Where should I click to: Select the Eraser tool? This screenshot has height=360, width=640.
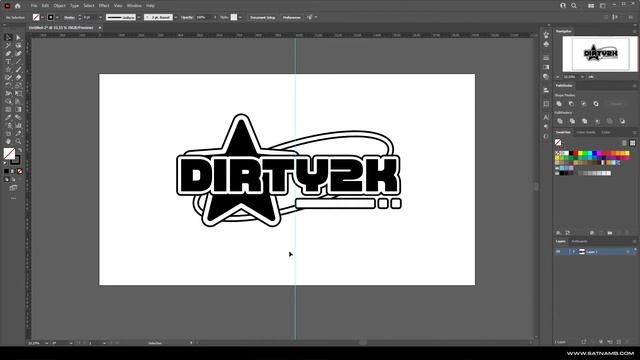coord(18,78)
